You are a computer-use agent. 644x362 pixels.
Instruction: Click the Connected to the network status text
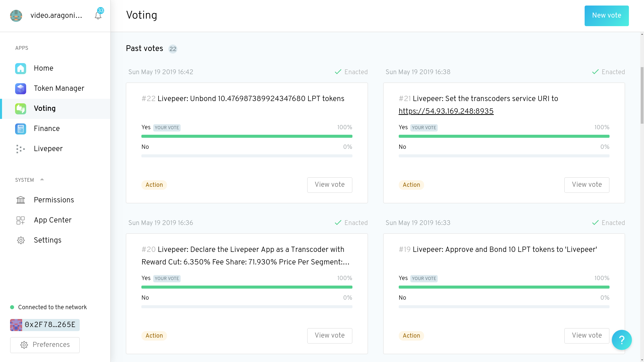(52, 307)
